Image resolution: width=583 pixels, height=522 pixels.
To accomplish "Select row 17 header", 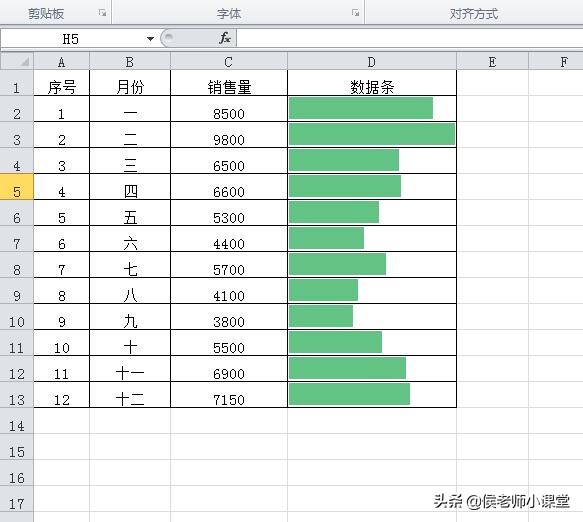I will coord(17,499).
